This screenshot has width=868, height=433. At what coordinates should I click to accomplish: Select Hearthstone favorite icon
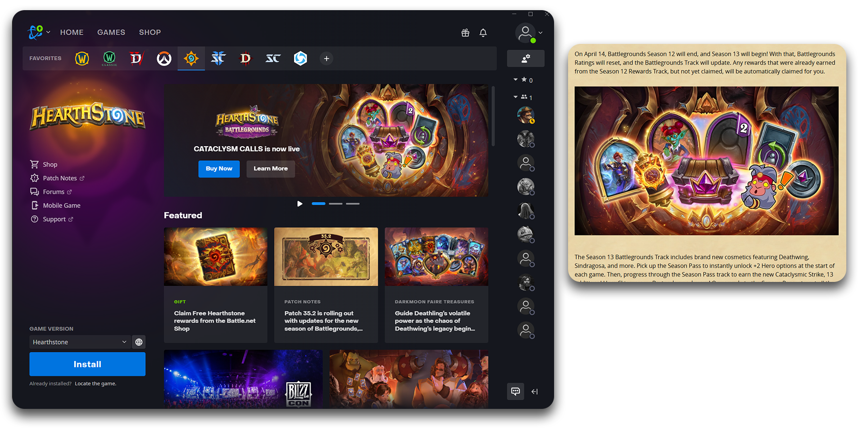pos(191,58)
